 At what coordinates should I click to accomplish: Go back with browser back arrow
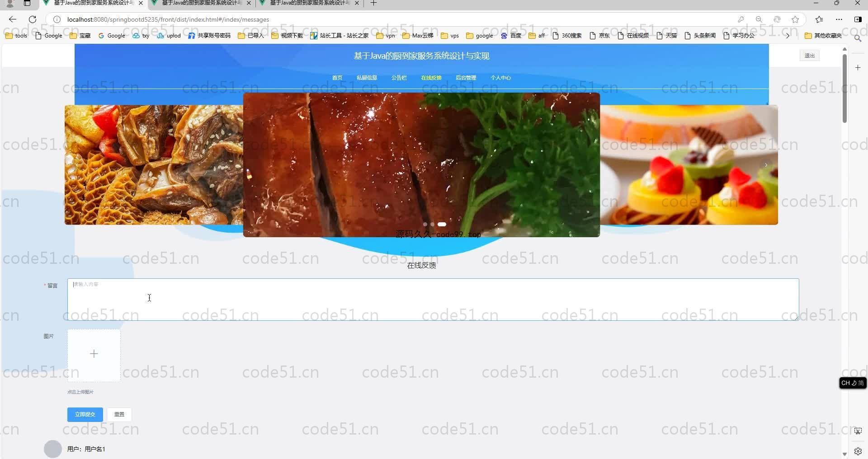click(13, 19)
